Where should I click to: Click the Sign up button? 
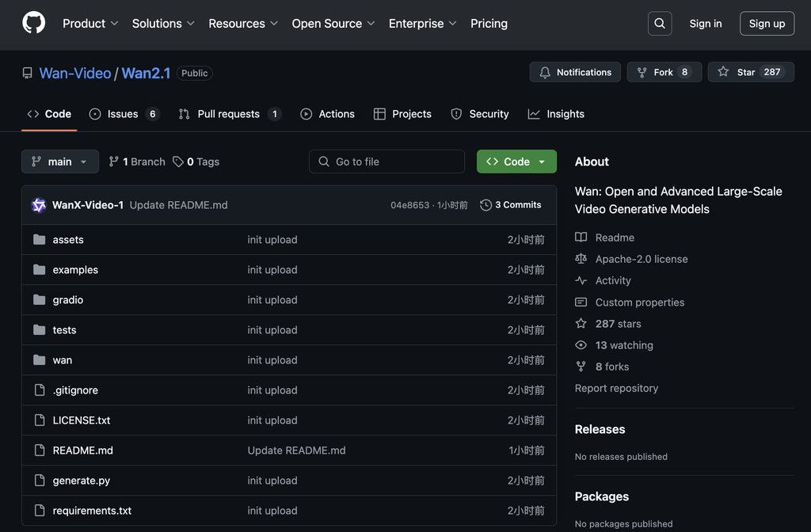coord(767,23)
